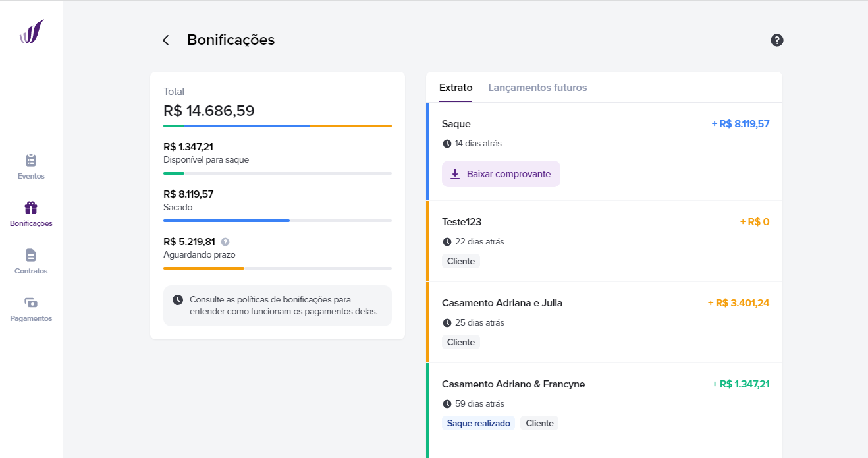Download the receipt via Baixar comprovante
Viewport: 868px width, 458px height.
(501, 174)
